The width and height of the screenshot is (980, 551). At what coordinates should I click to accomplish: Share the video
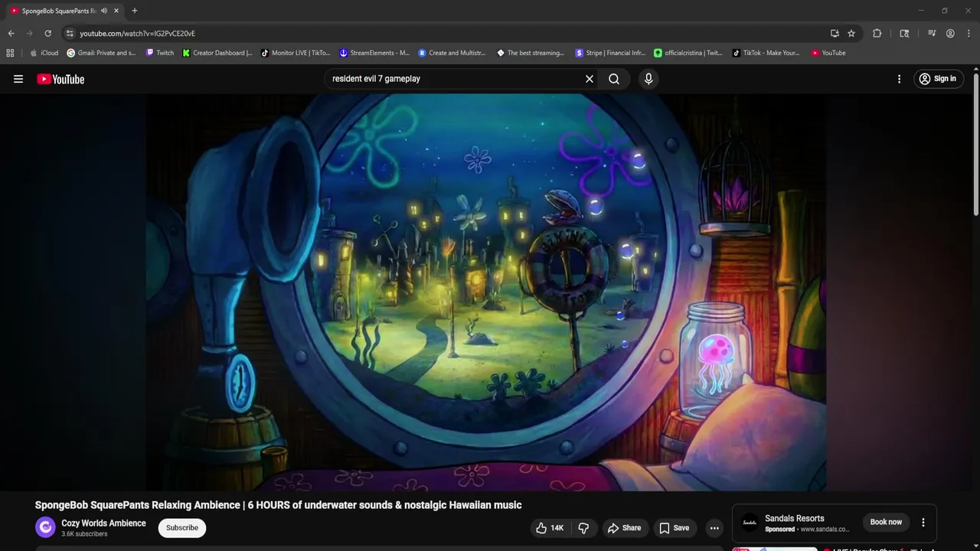click(624, 528)
